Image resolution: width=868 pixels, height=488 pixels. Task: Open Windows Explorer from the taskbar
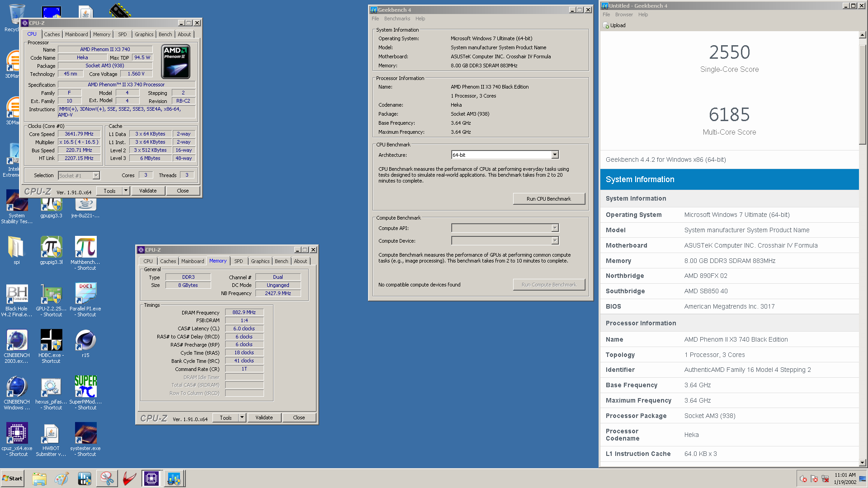point(39,479)
